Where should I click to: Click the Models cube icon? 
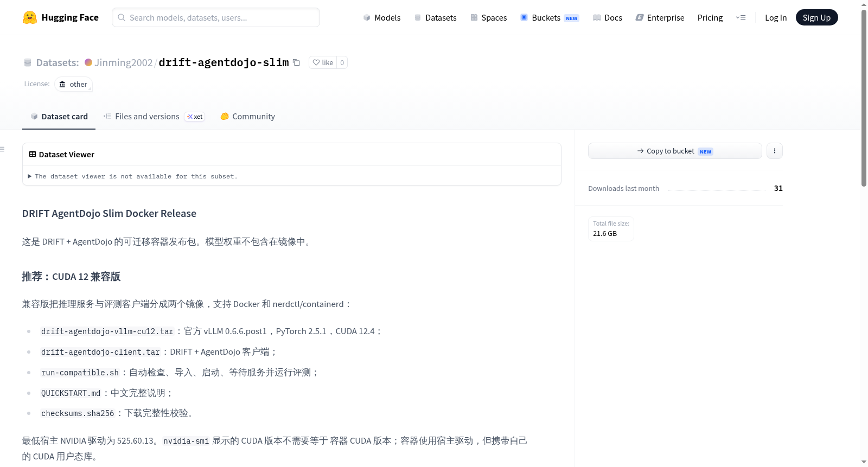click(x=367, y=18)
